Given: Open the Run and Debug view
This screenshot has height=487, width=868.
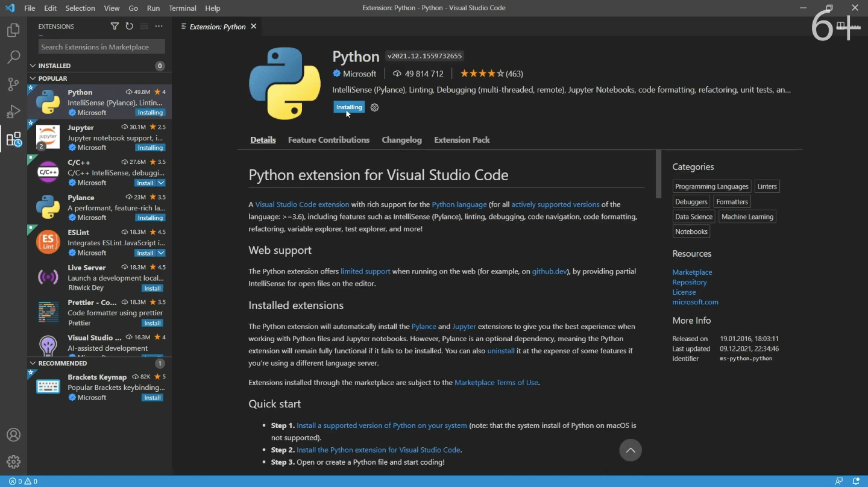Looking at the screenshot, I should 13,112.
